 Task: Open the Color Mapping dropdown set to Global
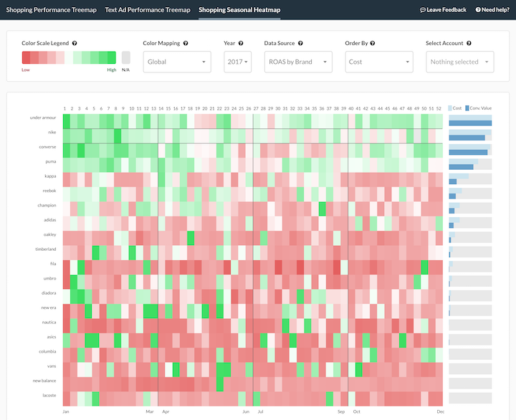177,62
